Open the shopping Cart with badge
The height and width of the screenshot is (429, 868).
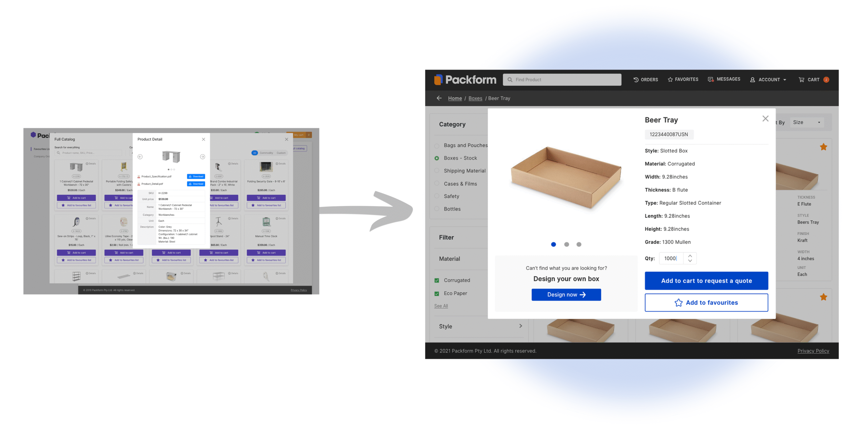pyautogui.click(x=813, y=80)
